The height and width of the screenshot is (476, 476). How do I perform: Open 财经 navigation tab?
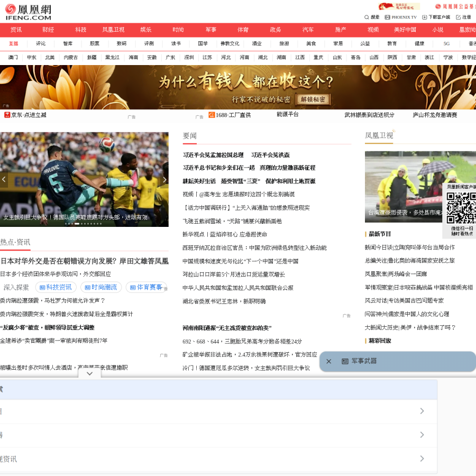coord(48,30)
